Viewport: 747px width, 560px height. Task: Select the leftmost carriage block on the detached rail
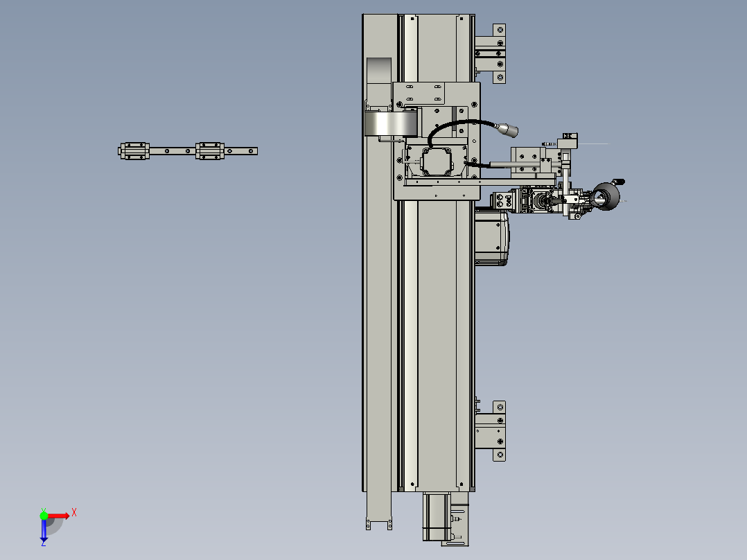tap(135, 151)
